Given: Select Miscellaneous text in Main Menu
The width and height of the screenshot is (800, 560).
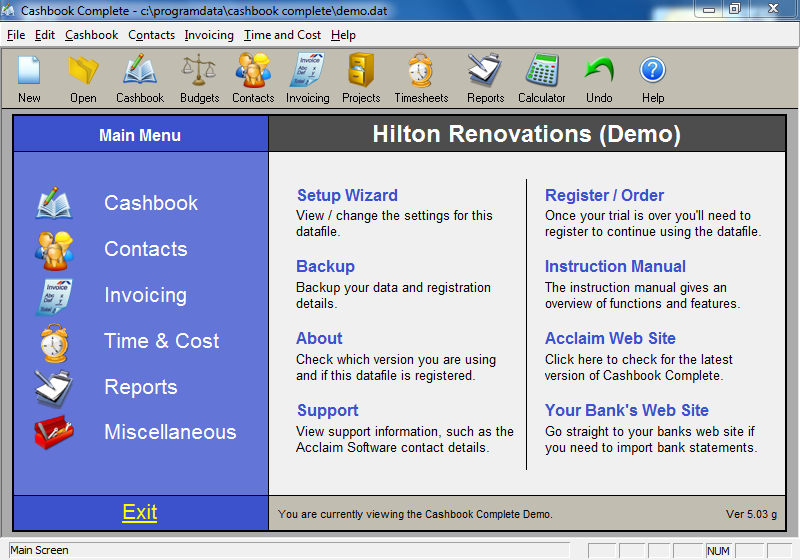Looking at the screenshot, I should point(170,432).
